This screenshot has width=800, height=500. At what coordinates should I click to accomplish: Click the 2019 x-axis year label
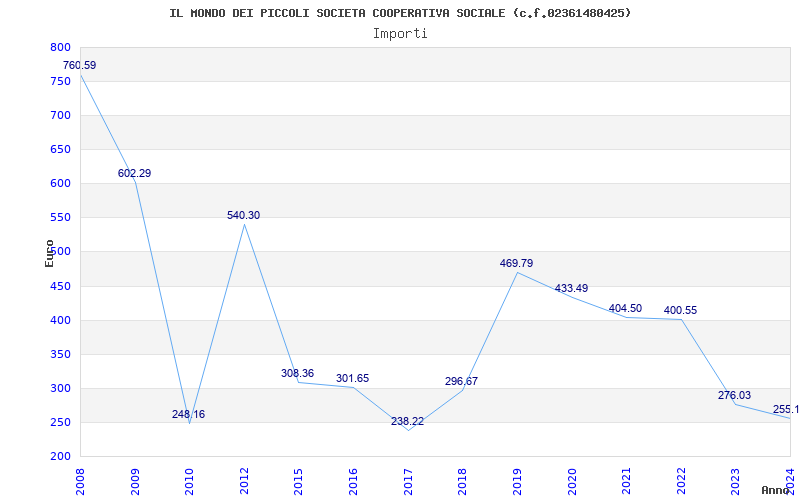[517, 481]
